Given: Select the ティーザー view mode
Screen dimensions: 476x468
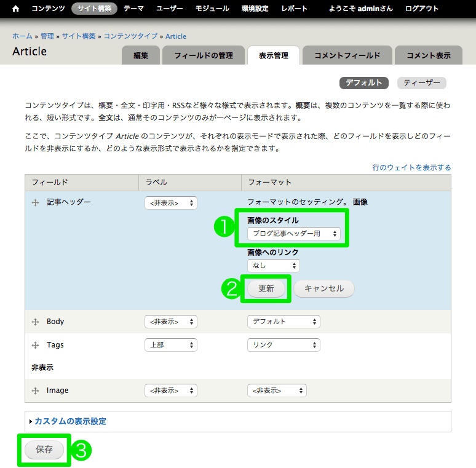Looking at the screenshot, I should click(422, 83).
